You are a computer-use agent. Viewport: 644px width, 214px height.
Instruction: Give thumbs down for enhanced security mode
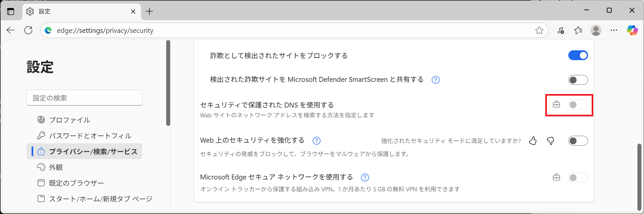(550, 141)
